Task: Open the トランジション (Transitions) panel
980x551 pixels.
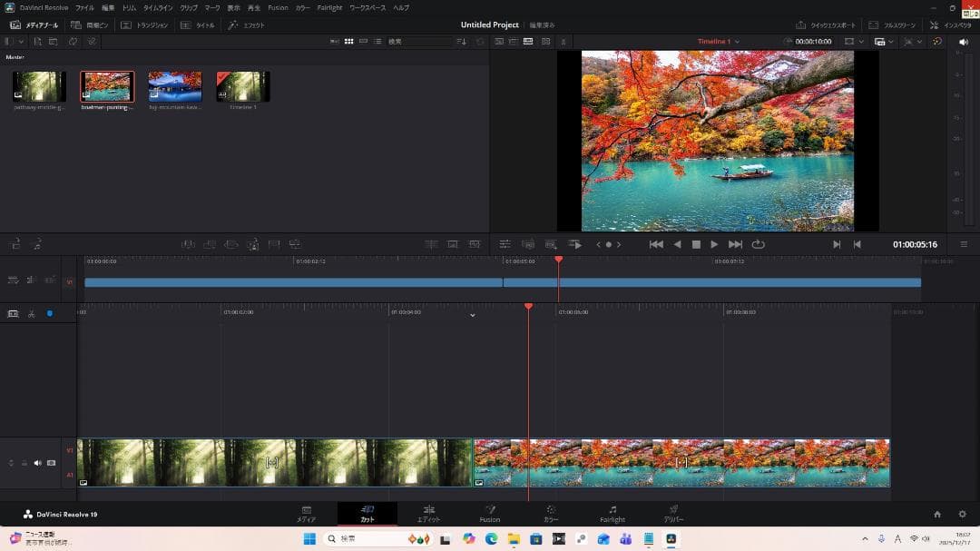Action: click(x=145, y=25)
